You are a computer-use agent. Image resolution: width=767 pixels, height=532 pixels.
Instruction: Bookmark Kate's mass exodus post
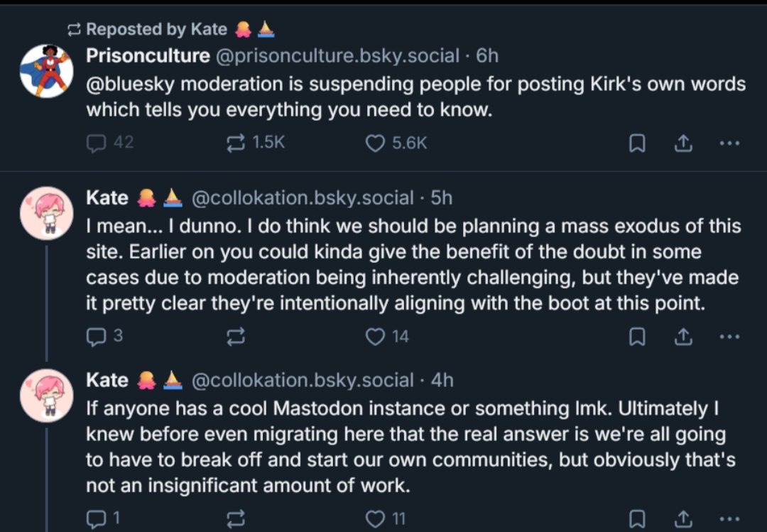(637, 337)
